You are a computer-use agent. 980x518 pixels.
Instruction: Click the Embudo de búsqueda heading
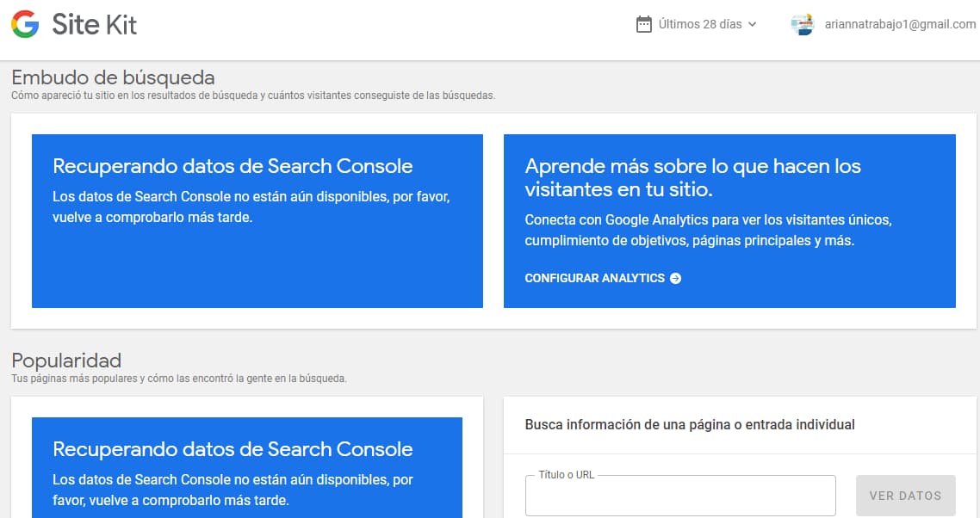click(x=113, y=77)
